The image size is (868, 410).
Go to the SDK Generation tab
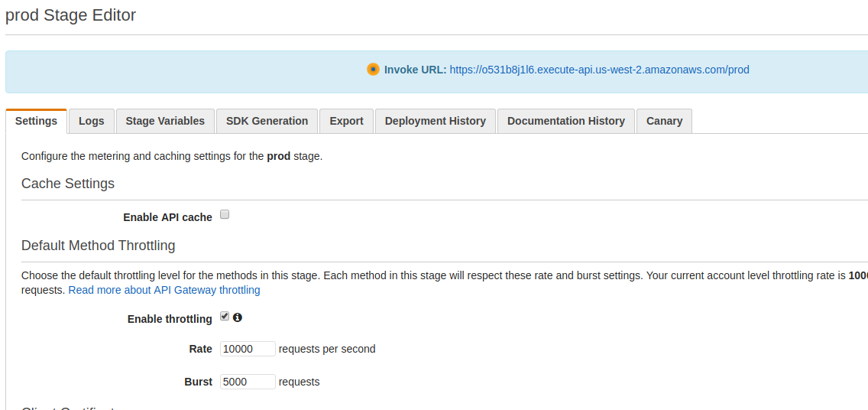click(267, 121)
